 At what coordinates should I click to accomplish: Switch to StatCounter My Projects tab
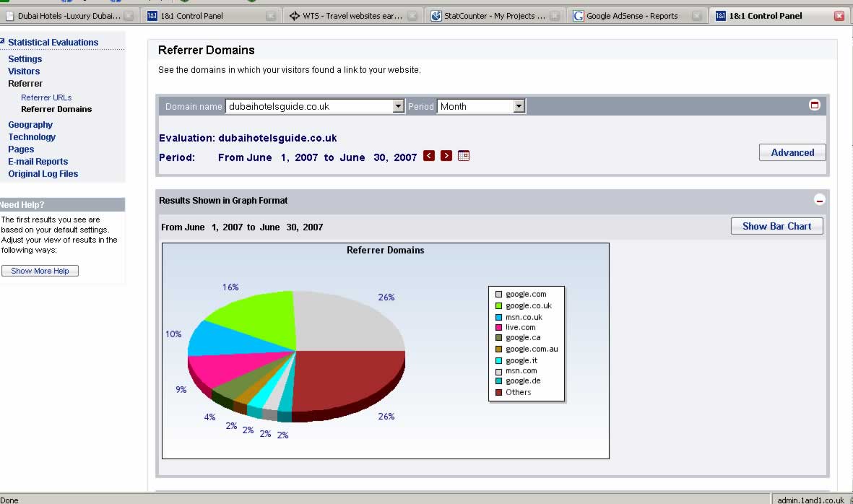click(x=495, y=16)
